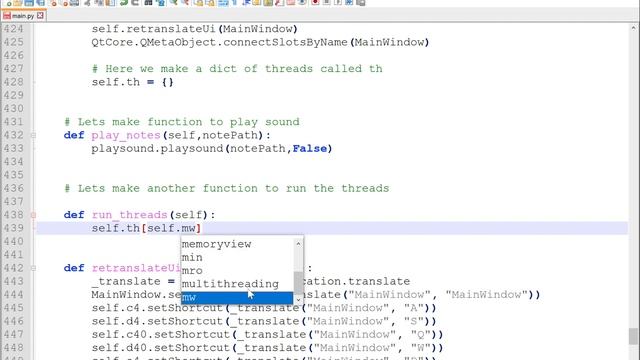This screenshot has width=640, height=360.
Task: Click 'playsound.playsound' in line 433
Action: [x=157, y=149]
